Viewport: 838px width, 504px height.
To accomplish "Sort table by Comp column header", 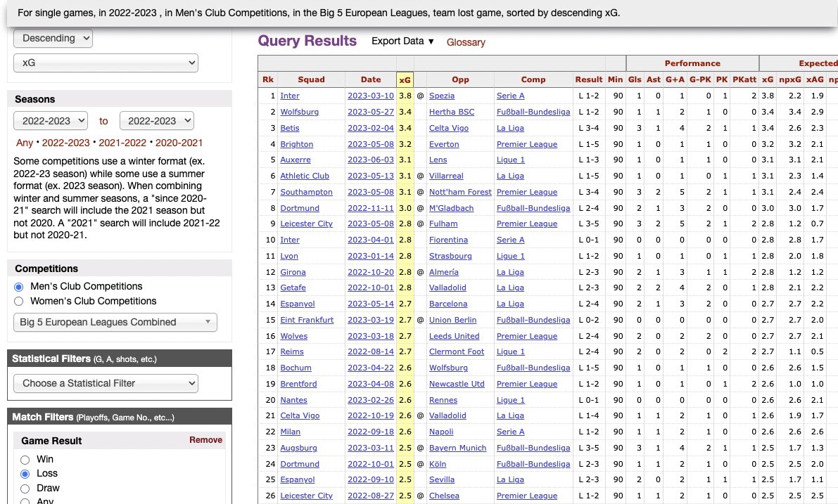I will (533, 79).
